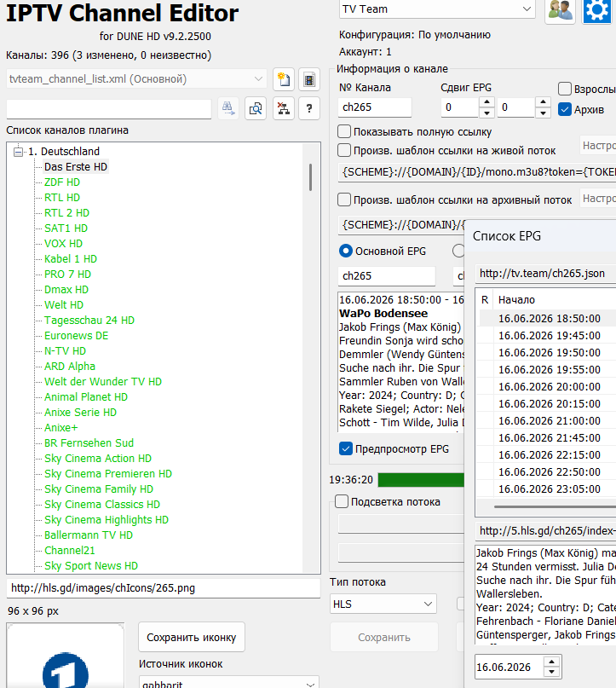Viewport: 616px width, 688px height.
Task: Click the main EPG id field ch265
Action: 386,276
